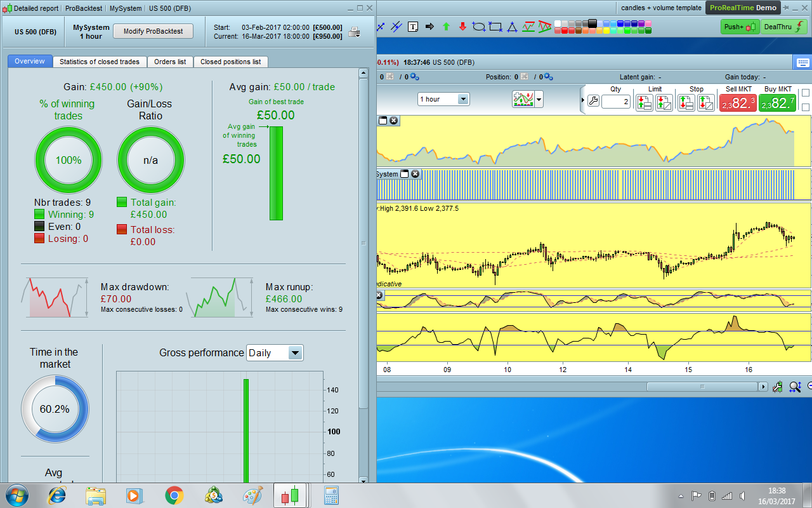The height and width of the screenshot is (508, 812).
Task: Click the "Nbr trades: 9" text
Action: 62,203
